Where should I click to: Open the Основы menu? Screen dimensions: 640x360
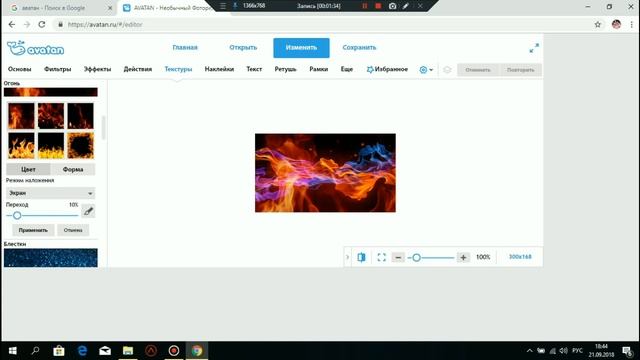click(20, 69)
